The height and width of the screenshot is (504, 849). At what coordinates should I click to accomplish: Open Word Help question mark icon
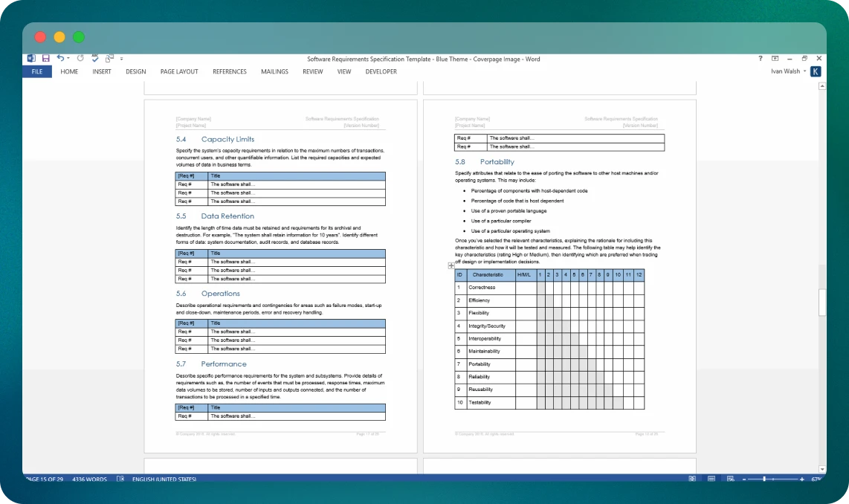[x=760, y=59]
